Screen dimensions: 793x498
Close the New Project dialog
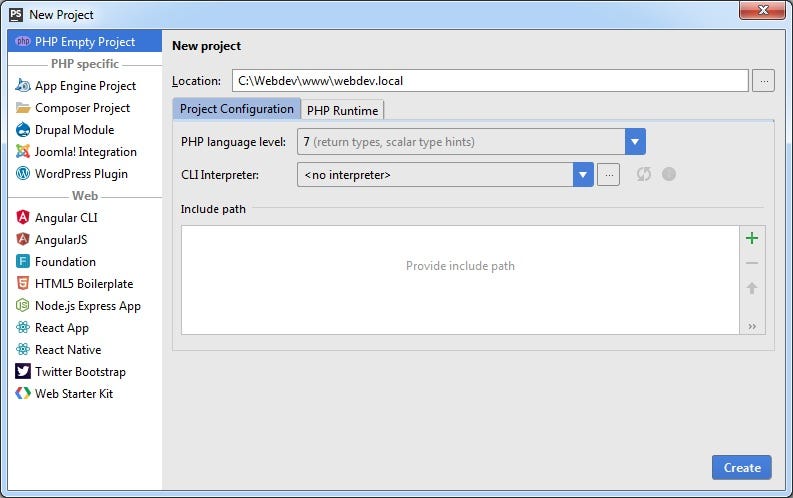pyautogui.click(x=763, y=10)
